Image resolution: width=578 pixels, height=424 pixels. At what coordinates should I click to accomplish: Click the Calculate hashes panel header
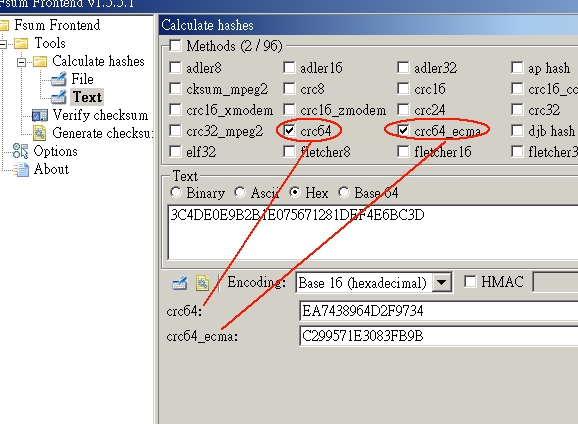369,25
